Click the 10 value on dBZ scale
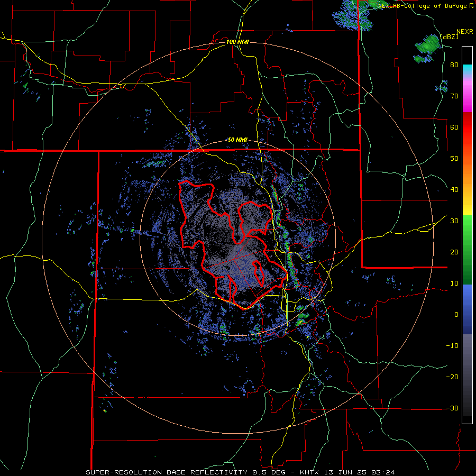Image resolution: width=476 pixels, height=476 pixels. click(454, 283)
